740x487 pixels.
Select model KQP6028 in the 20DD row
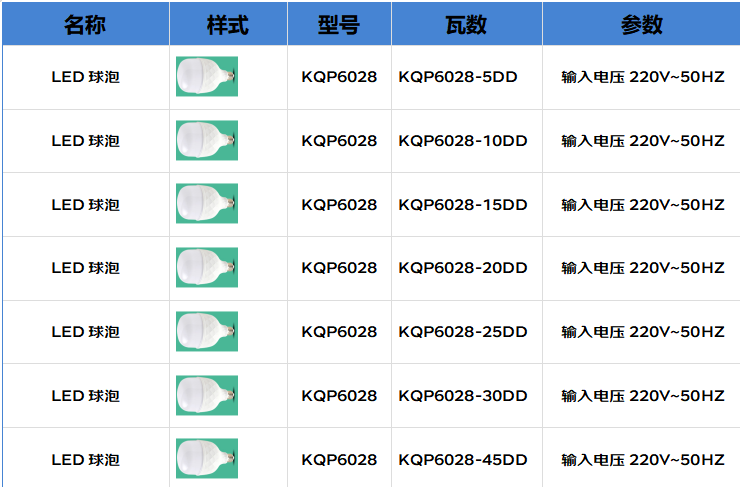[x=339, y=268]
